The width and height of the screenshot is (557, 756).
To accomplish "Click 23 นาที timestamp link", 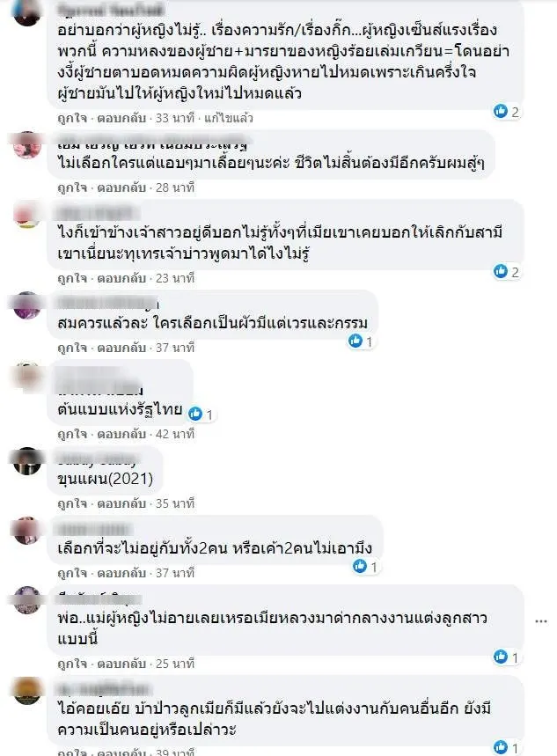I will click(175, 278).
